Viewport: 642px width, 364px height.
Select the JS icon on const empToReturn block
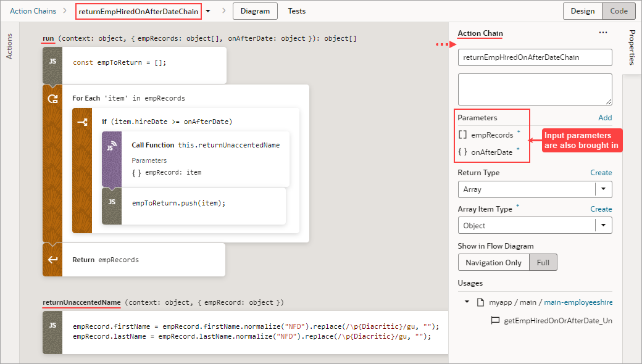click(52, 62)
